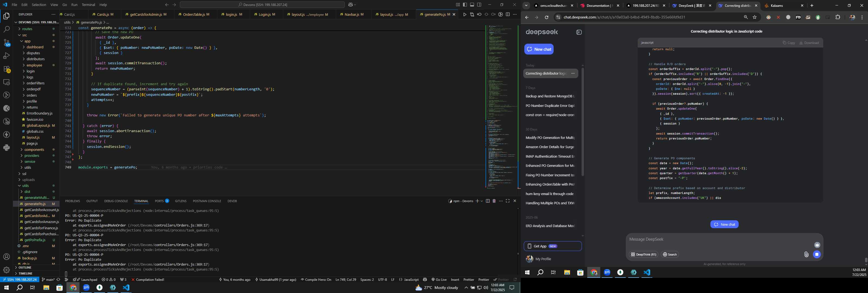Image resolution: width=868 pixels, height=293 pixels.
Task: Collapse the src folder
Action: (24, 35)
